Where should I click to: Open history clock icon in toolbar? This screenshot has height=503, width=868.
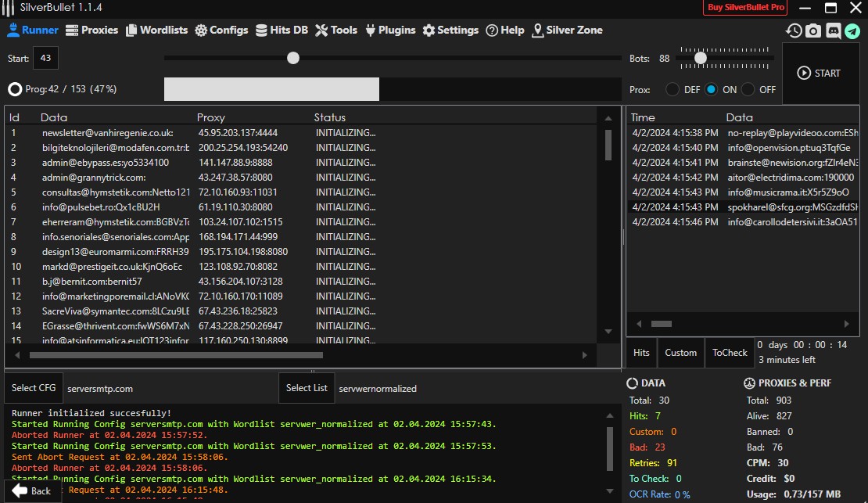pyautogui.click(x=794, y=31)
